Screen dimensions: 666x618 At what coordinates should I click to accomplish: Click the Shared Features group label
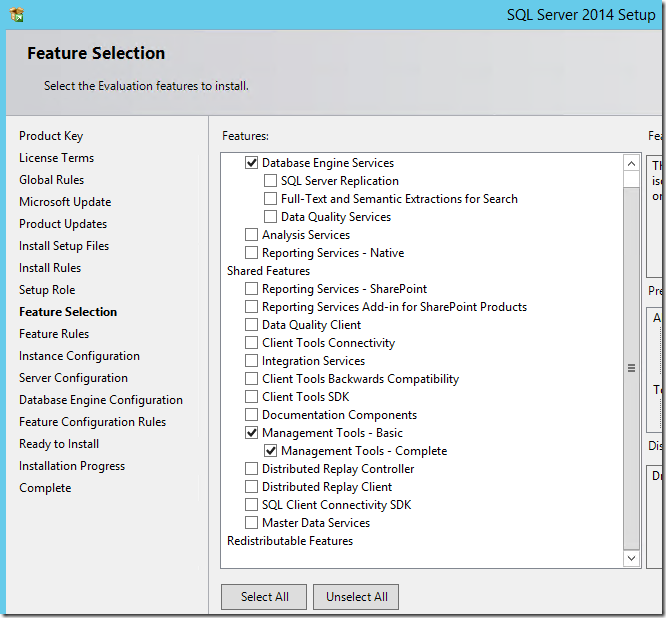point(268,271)
